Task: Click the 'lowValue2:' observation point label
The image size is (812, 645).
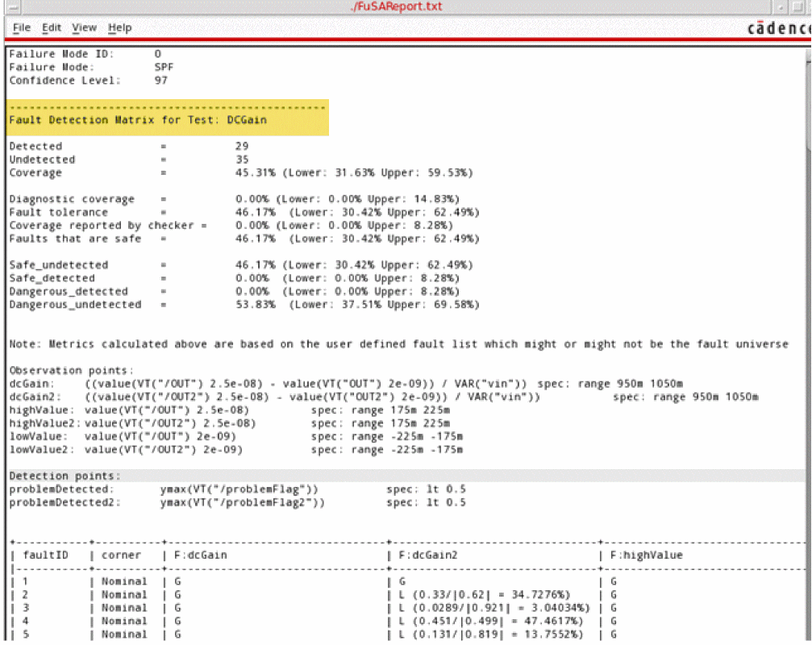Action: pyautogui.click(x=41, y=450)
